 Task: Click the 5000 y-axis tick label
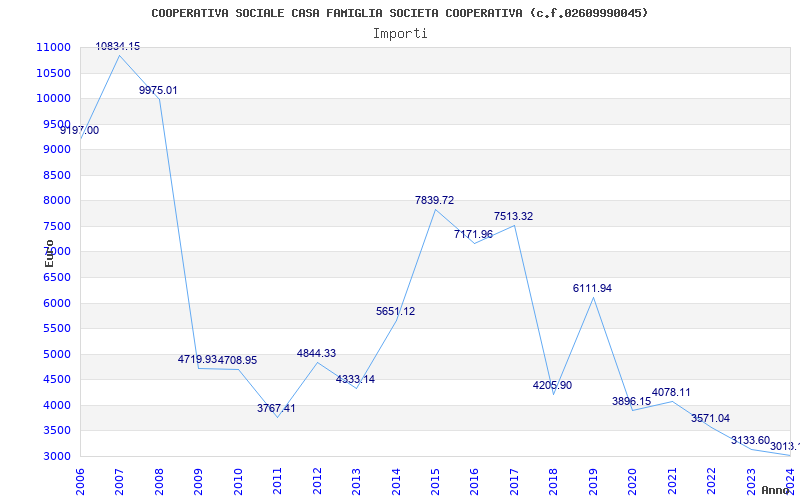pos(56,354)
